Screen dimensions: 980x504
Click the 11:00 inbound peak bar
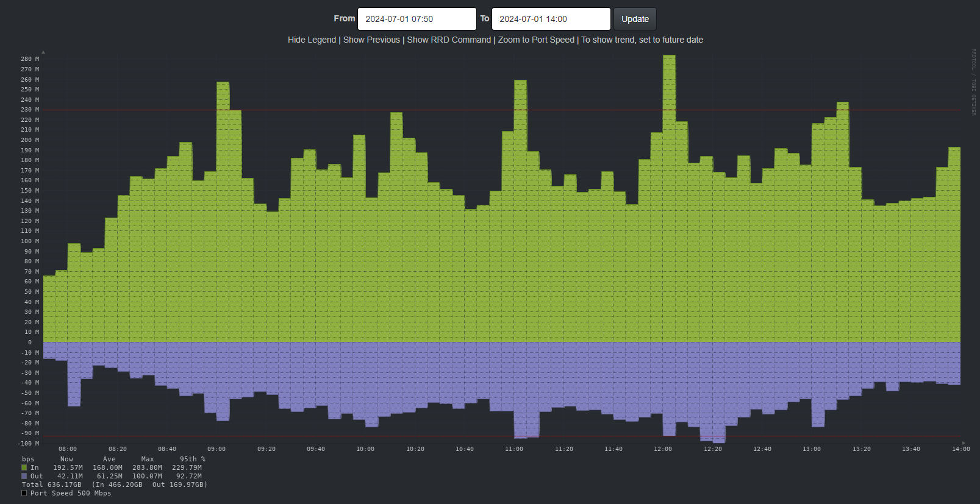point(520,211)
